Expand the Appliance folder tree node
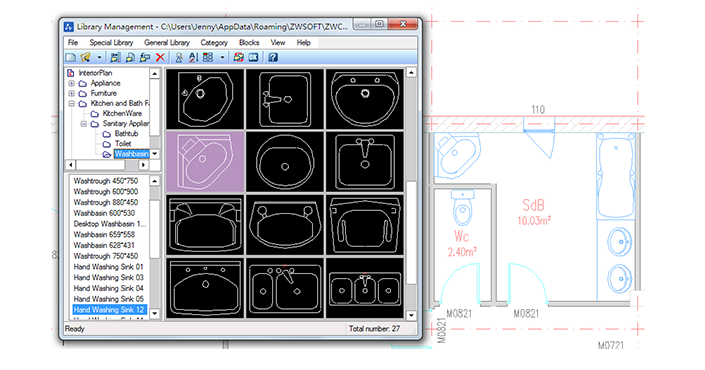The image size is (705, 370). (71, 83)
